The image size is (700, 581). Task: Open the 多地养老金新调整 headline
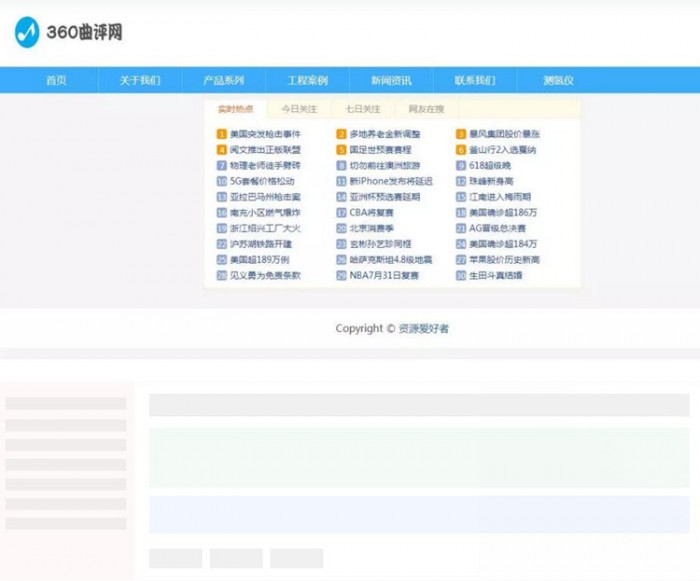pos(385,134)
